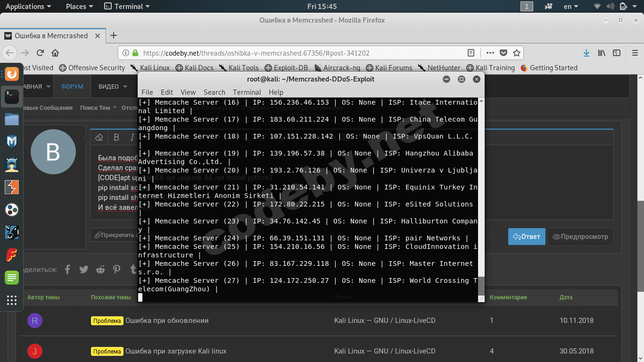Bookmark this page with the star

516,53
